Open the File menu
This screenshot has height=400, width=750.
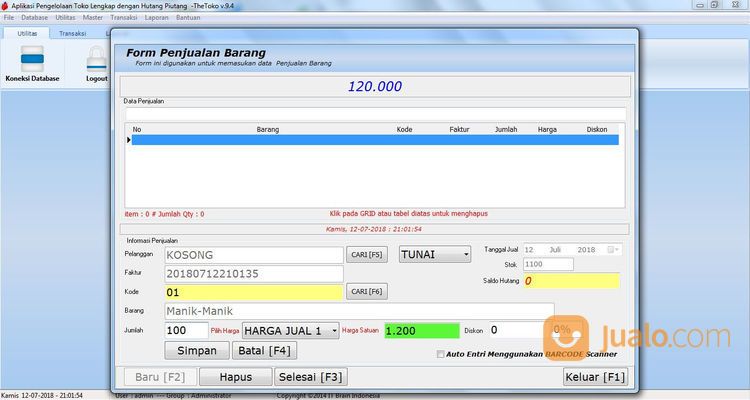click(x=9, y=18)
